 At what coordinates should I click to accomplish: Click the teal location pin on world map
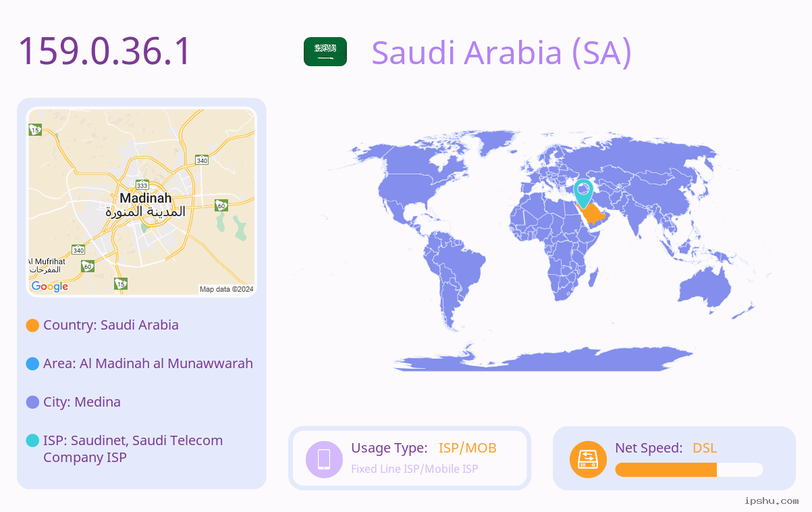click(x=583, y=193)
